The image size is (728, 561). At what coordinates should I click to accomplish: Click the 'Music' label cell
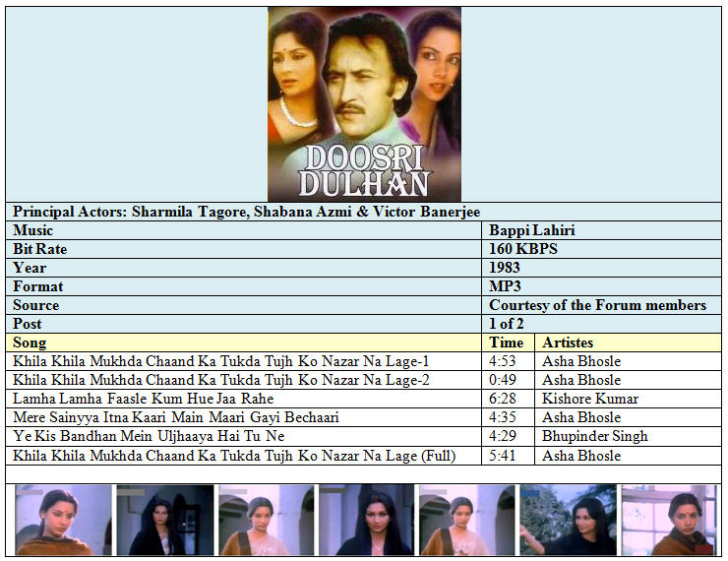tap(244, 230)
